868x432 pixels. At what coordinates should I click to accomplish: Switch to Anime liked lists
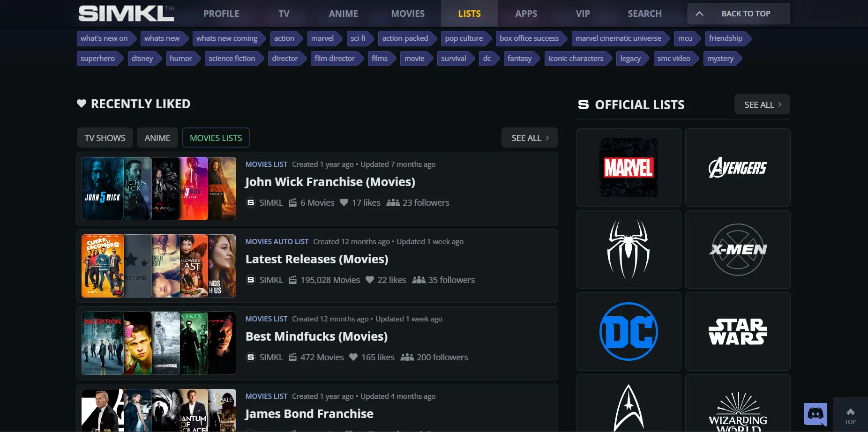[157, 138]
